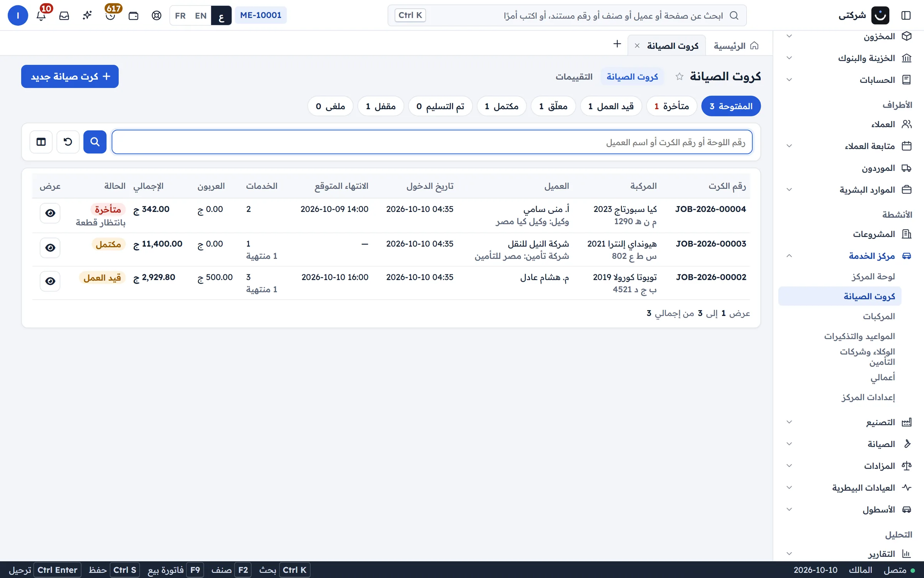
Task: View job card JOB-2026-00002
Action: click(x=50, y=281)
